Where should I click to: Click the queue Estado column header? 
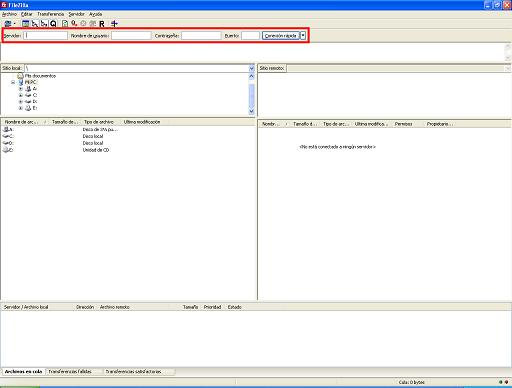pyautogui.click(x=235, y=307)
